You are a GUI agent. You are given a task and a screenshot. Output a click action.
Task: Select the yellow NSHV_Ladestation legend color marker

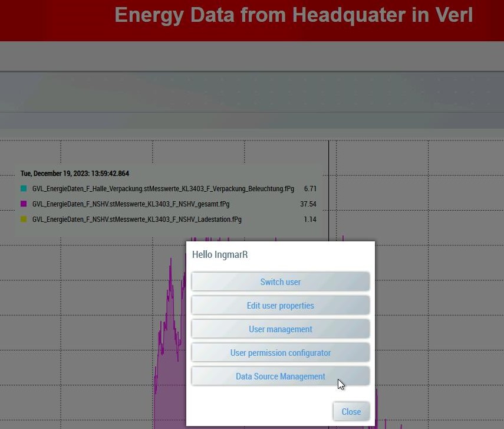click(24, 220)
